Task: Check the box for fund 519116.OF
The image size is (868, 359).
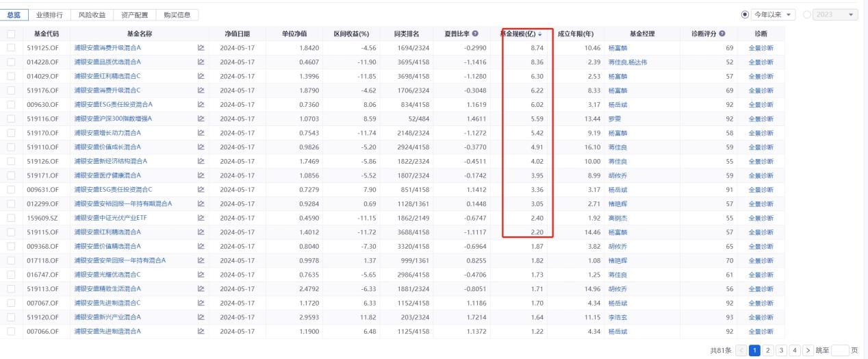Action: (x=11, y=119)
